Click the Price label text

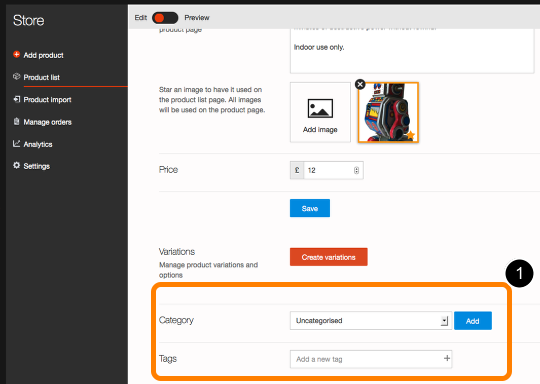[x=168, y=169]
